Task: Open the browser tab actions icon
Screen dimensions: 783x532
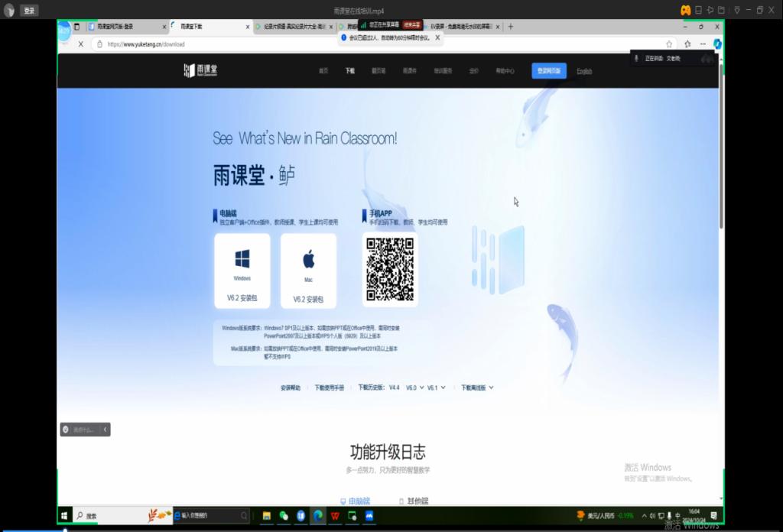Action: point(76,27)
